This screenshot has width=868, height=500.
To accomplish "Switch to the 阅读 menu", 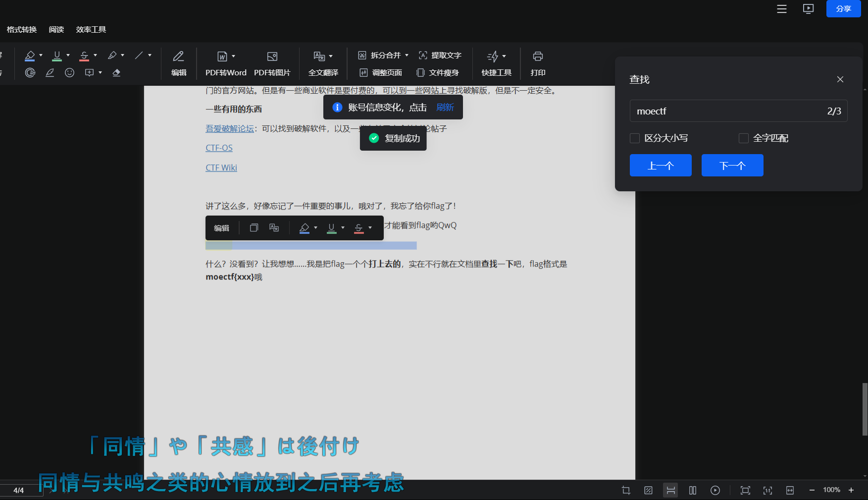I will [x=56, y=29].
